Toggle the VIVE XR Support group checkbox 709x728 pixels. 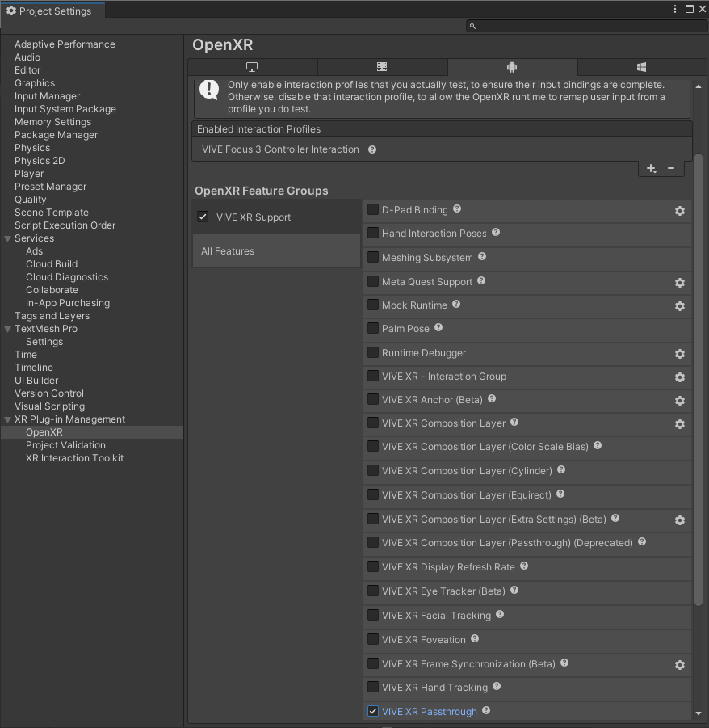point(203,217)
